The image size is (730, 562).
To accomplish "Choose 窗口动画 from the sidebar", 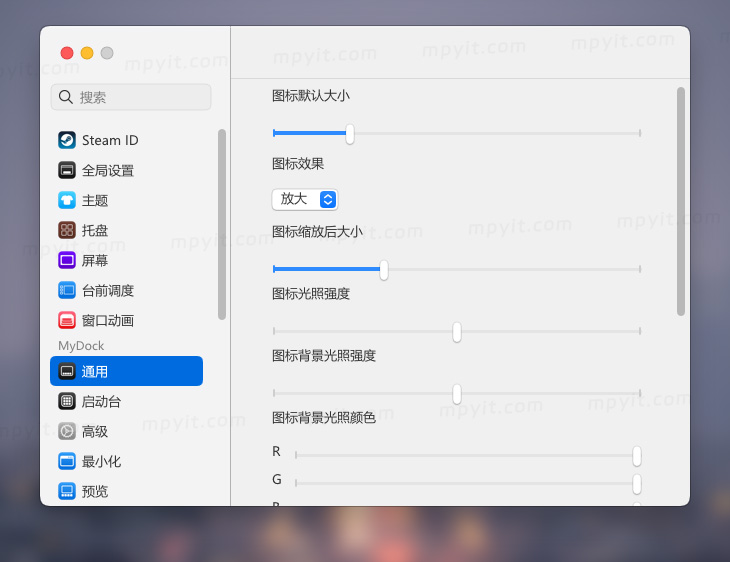I will pos(108,320).
